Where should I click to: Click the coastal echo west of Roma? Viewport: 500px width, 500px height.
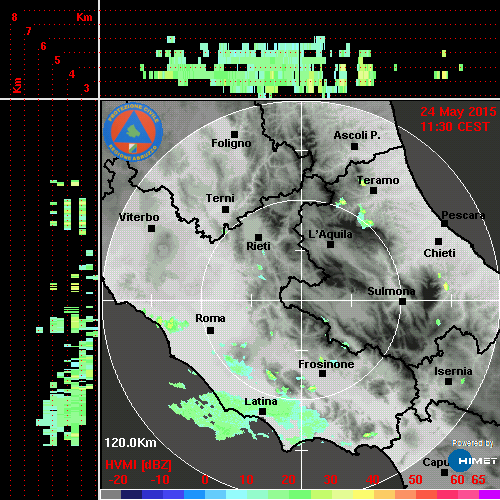[171, 324]
